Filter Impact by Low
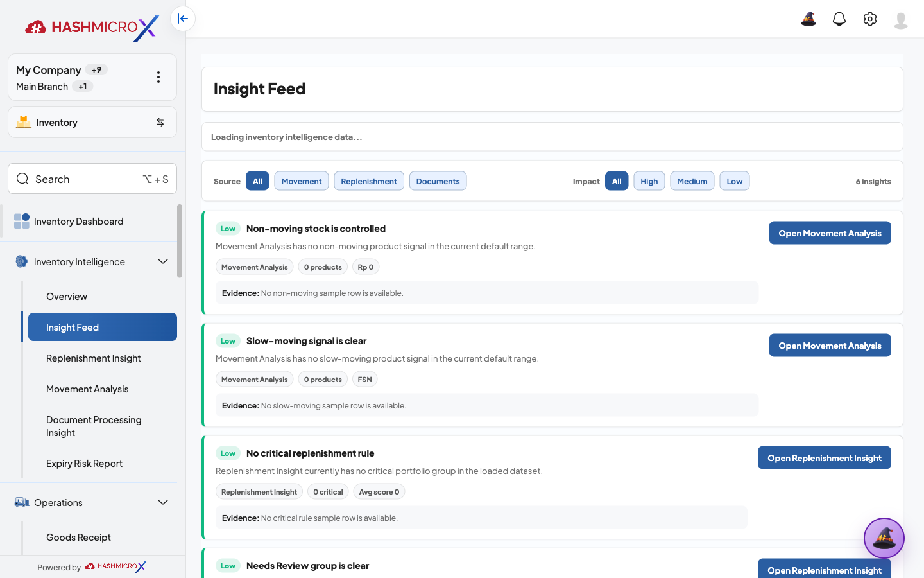This screenshot has height=578, width=924. coord(735,181)
